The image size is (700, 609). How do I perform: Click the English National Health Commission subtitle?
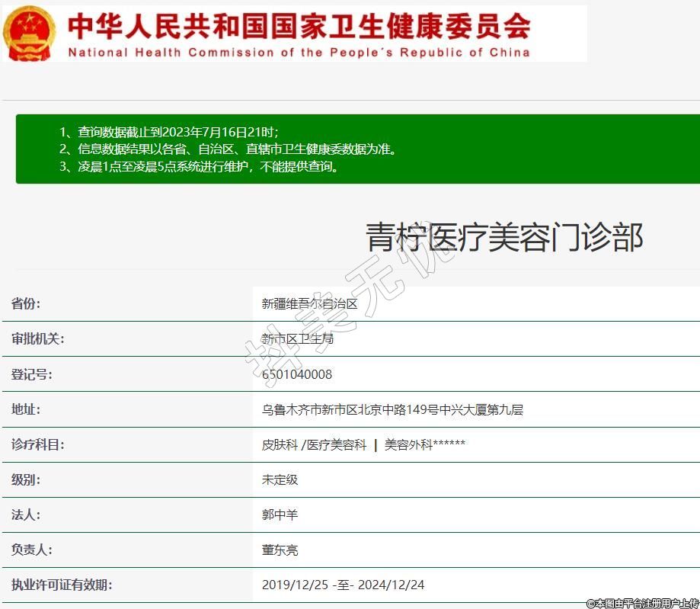(299, 53)
